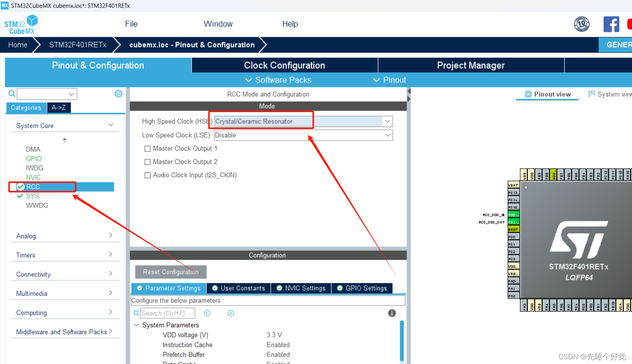Open the NVIC Settings tab
Image resolution: width=632 pixels, height=364 pixels.
click(x=301, y=288)
